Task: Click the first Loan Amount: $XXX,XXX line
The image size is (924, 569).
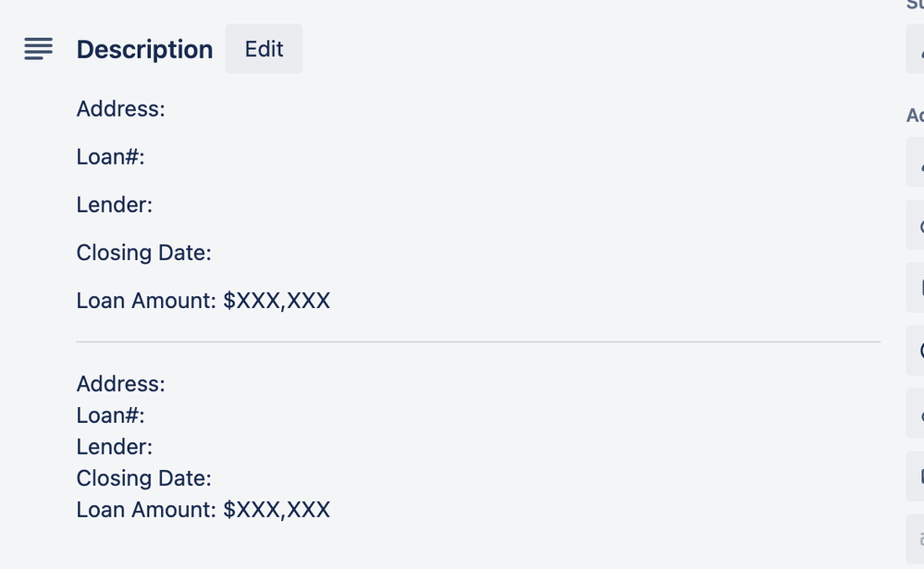Action: (203, 301)
